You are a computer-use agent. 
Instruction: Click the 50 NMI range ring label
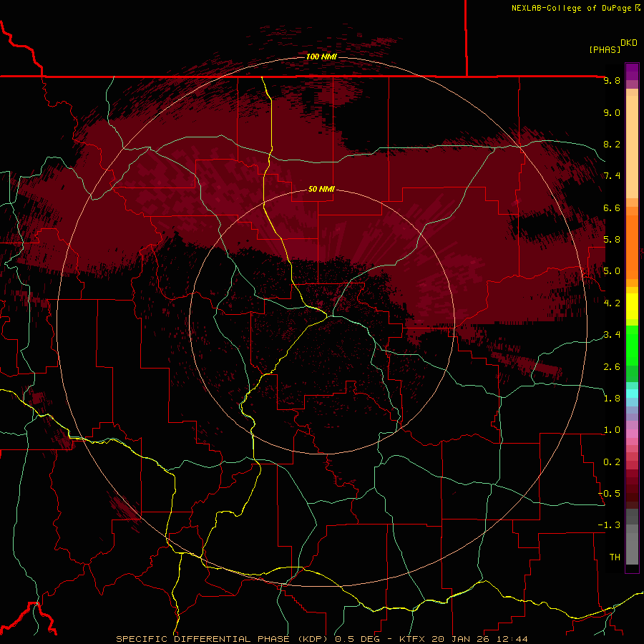[321, 189]
